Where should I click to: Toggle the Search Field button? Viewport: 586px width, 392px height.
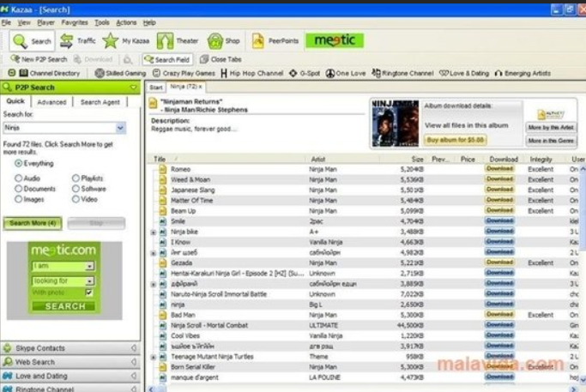pos(167,59)
